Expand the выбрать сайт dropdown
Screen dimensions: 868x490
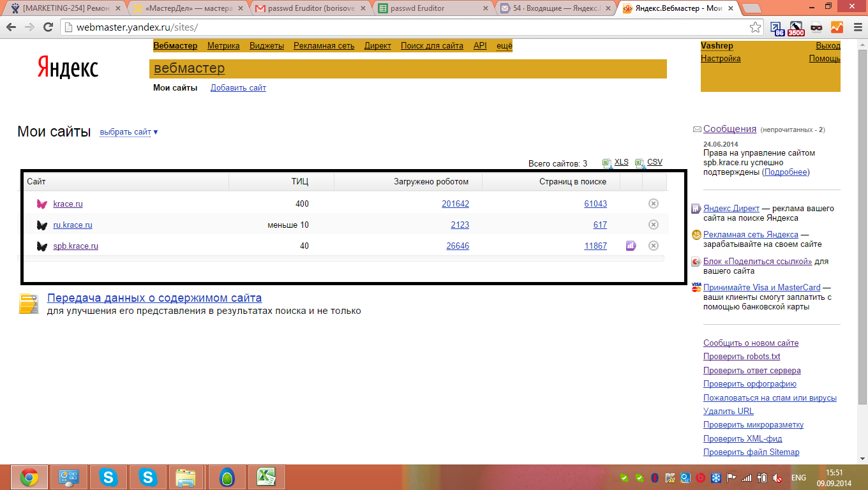click(x=129, y=132)
